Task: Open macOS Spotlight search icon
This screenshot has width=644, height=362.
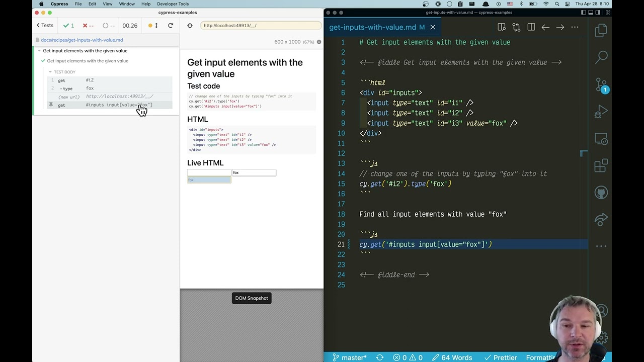Action: [x=557, y=4]
